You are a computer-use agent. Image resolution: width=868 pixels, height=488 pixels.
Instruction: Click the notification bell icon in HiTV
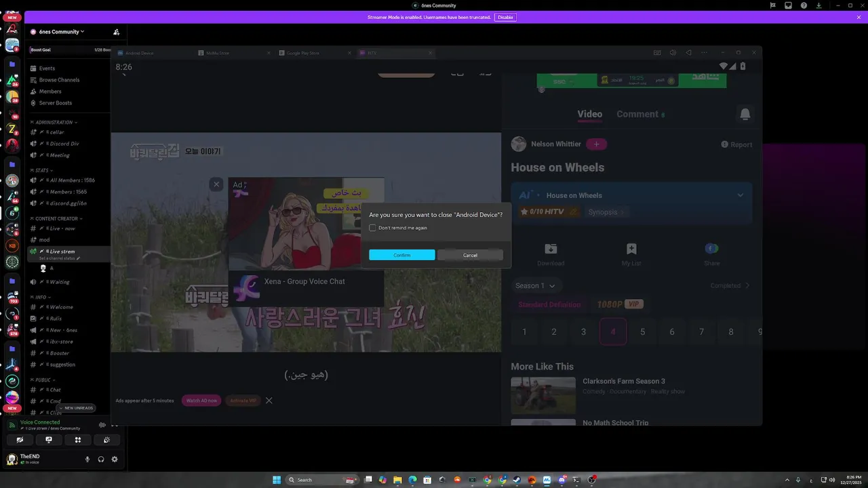pos(745,115)
